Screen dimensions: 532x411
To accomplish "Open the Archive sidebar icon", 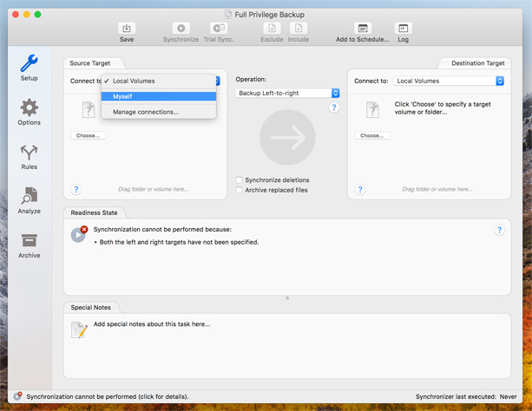I will pyautogui.click(x=30, y=240).
